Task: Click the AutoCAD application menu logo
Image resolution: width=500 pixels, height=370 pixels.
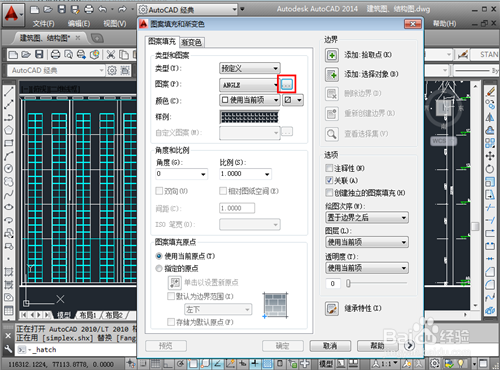Action: [x=12, y=14]
